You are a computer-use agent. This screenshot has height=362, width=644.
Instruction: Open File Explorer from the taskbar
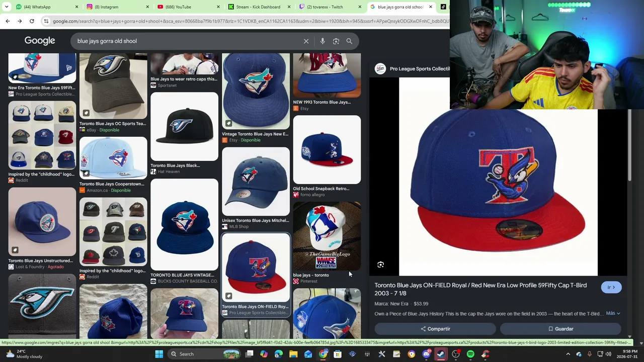click(x=293, y=354)
